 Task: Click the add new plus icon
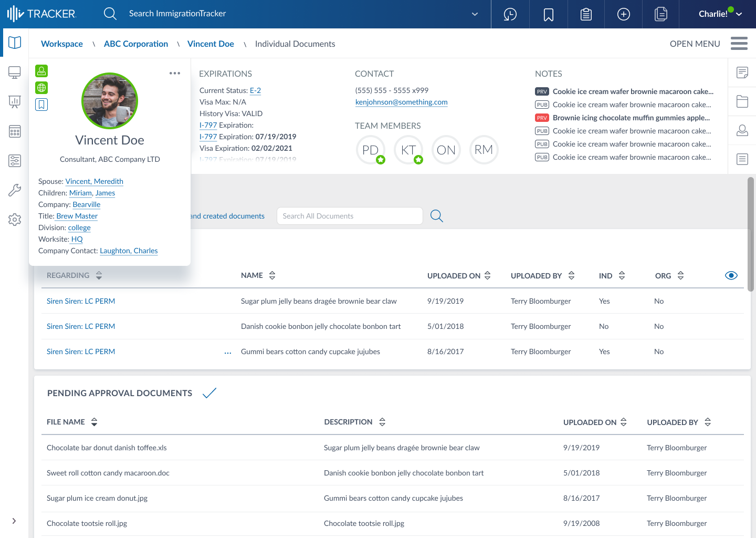coord(624,14)
